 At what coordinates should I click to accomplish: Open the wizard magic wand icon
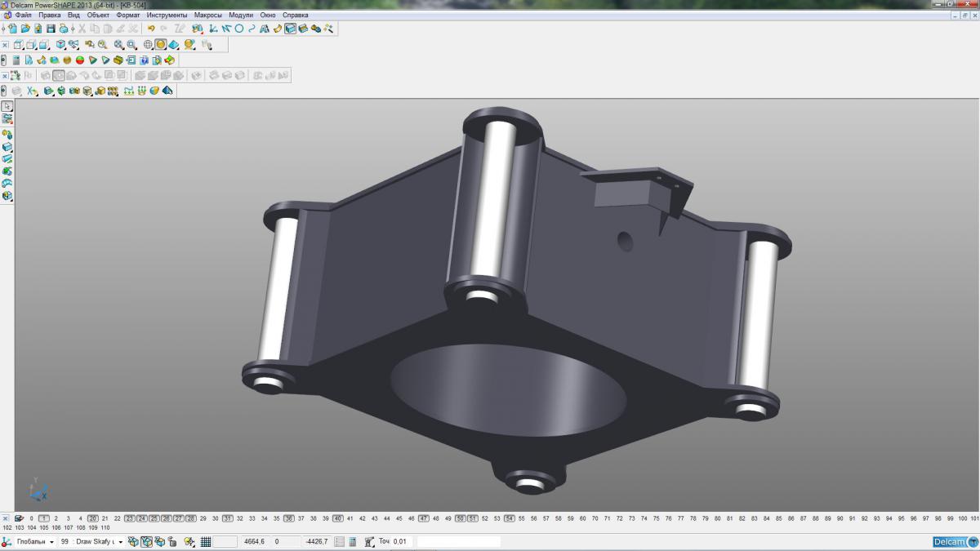328,29
